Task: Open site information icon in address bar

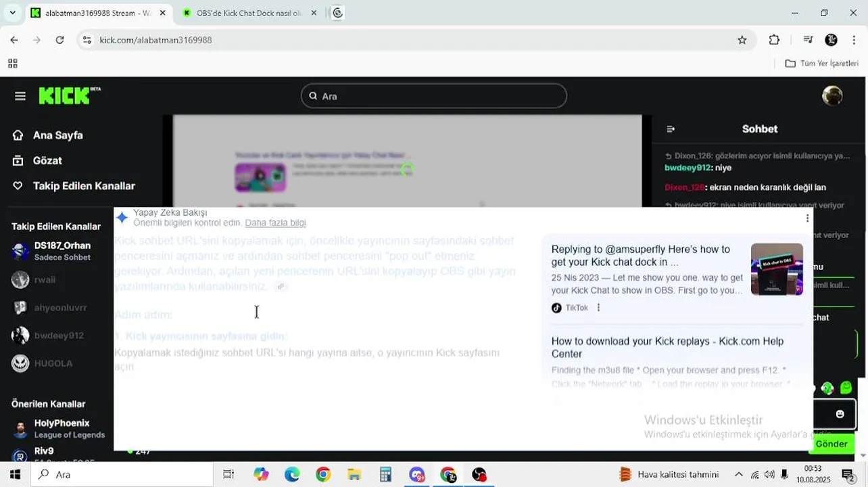Action: pos(87,40)
